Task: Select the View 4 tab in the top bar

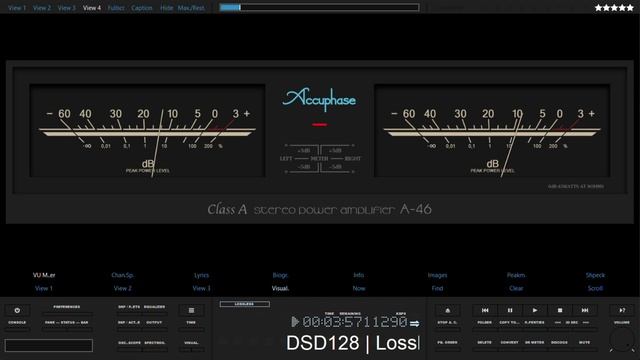Action: click(x=92, y=8)
